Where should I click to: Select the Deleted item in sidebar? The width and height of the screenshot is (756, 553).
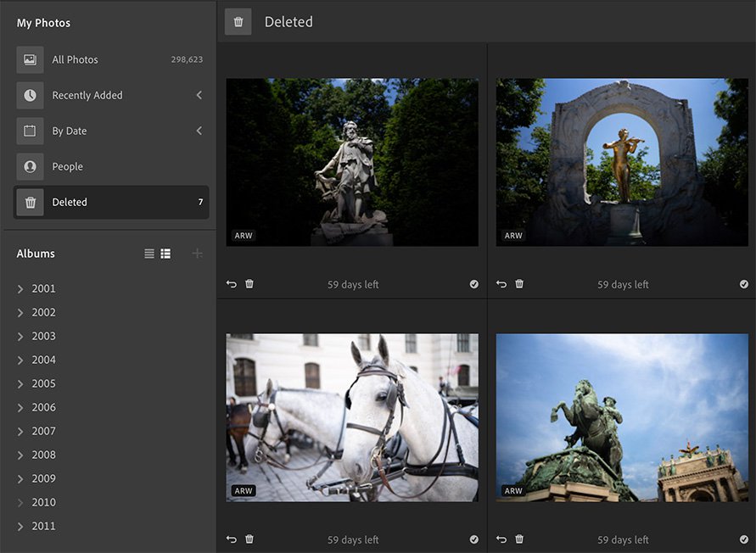tap(70, 202)
